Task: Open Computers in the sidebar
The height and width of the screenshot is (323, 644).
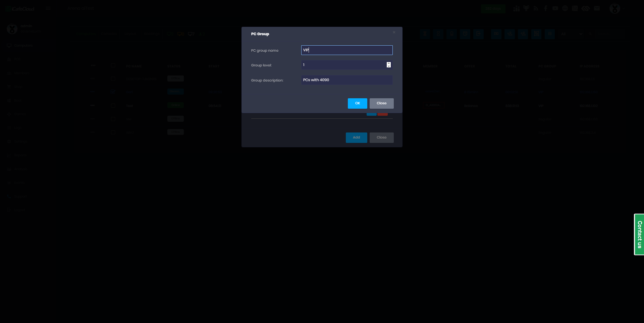Action: tap(20, 46)
